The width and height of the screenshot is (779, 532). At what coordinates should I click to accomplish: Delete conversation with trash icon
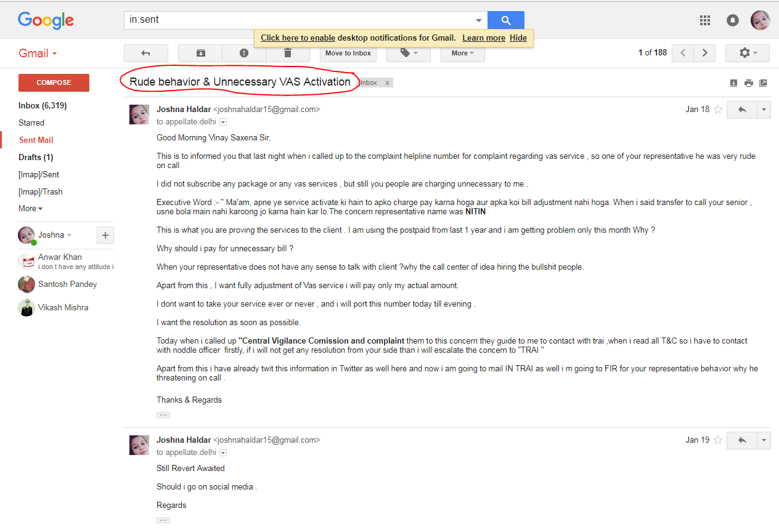point(287,53)
